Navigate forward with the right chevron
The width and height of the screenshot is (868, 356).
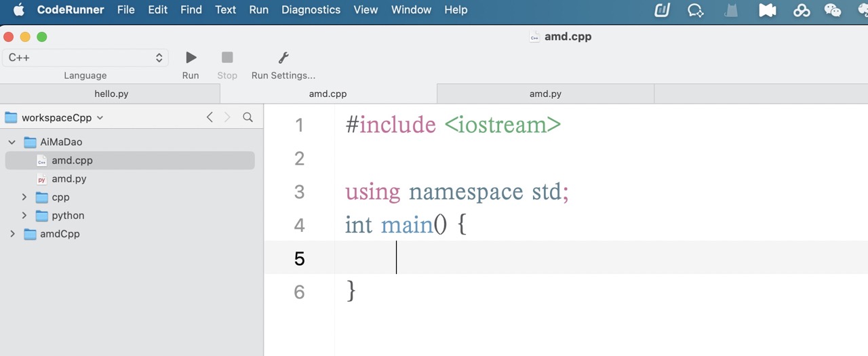click(227, 117)
